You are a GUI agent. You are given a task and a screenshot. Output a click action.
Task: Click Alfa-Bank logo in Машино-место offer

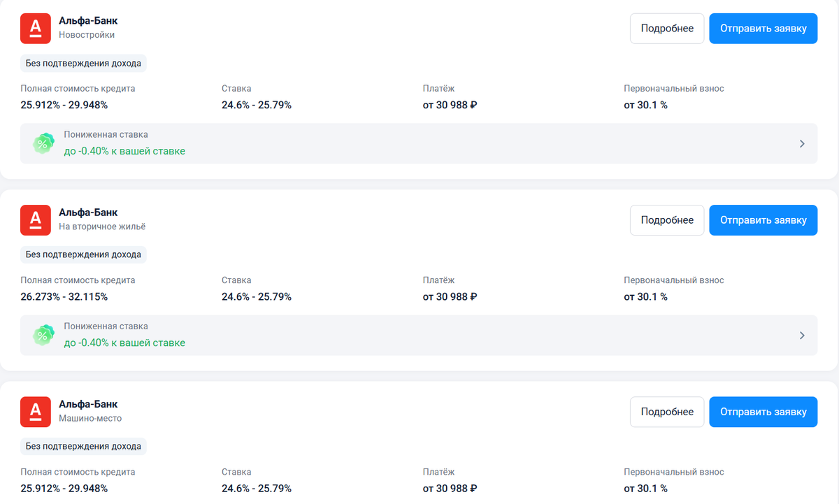point(36,412)
